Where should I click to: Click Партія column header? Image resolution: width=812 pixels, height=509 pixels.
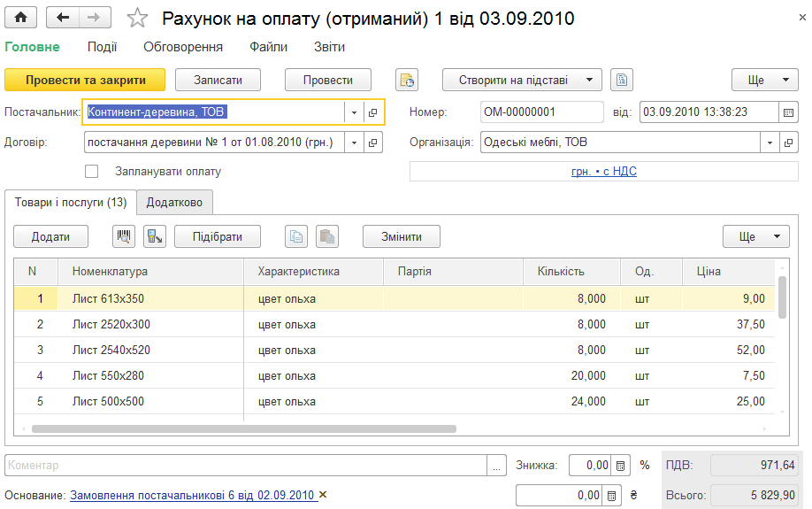pyautogui.click(x=453, y=272)
